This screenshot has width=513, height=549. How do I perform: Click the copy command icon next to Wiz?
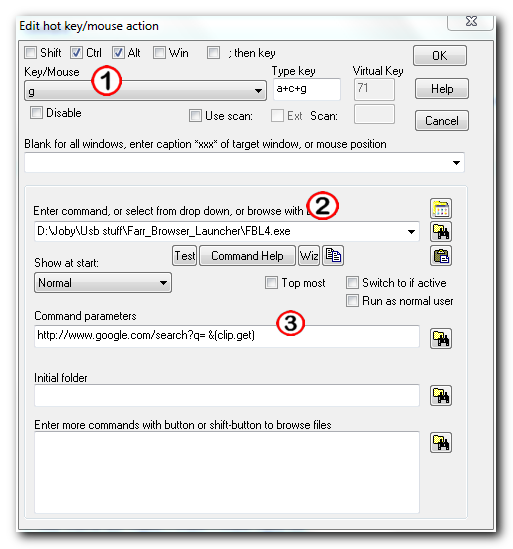(x=333, y=256)
